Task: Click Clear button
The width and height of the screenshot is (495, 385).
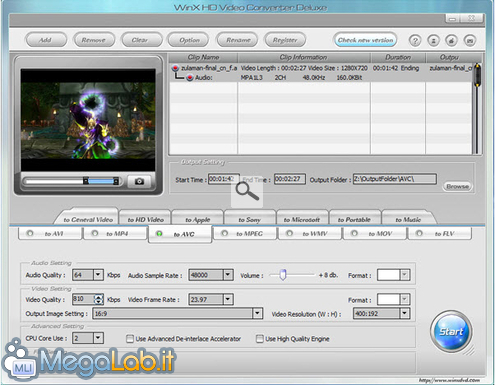Action: pyautogui.click(x=141, y=40)
